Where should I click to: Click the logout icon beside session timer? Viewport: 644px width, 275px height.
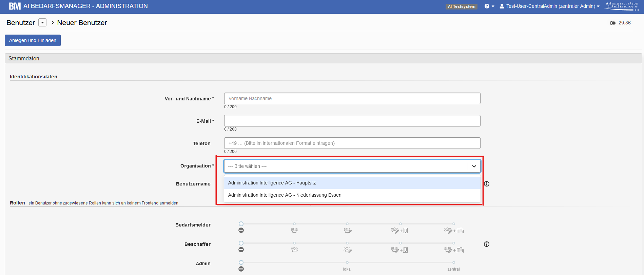tap(613, 23)
